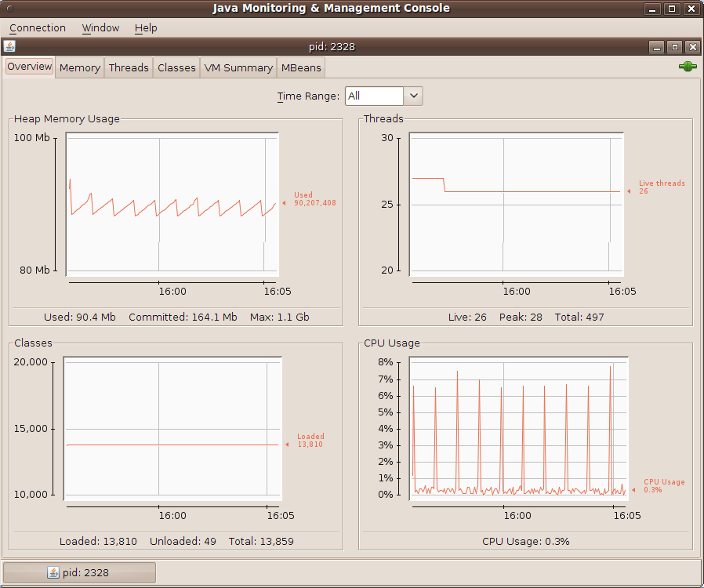
Task: Click the 'Used 90,207,408' heap legend
Action: (314, 199)
